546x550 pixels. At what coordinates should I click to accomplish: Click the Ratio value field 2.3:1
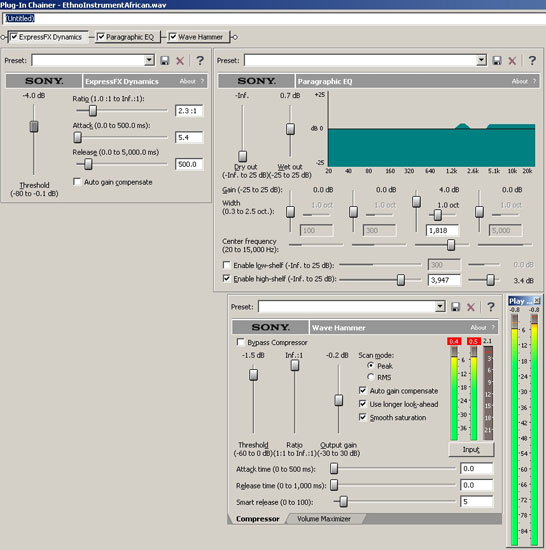tap(189, 111)
